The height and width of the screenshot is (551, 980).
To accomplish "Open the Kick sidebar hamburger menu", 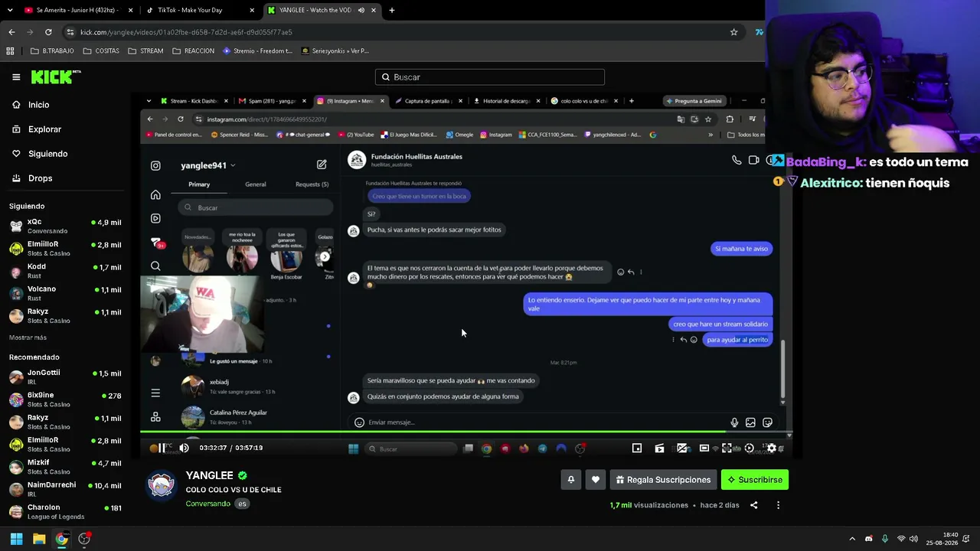I will 16,77.
